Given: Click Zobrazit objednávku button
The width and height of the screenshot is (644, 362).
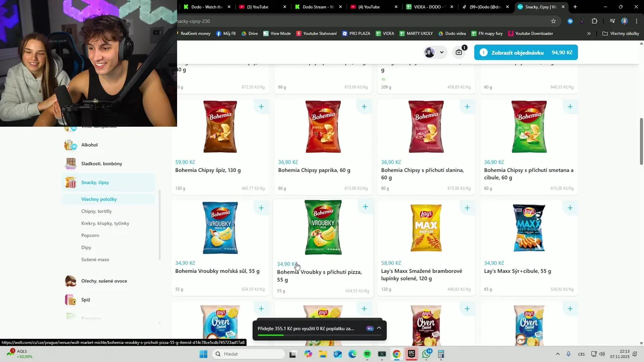Looking at the screenshot, I should point(526,52).
